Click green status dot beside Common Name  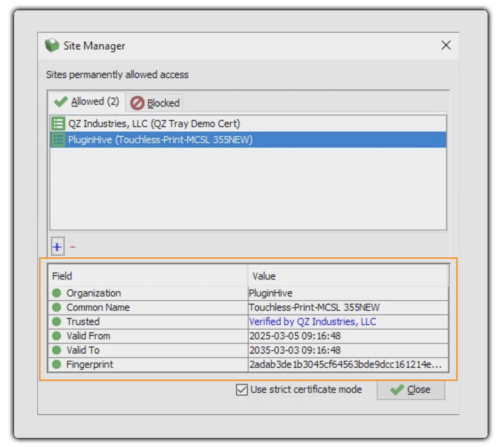click(57, 307)
